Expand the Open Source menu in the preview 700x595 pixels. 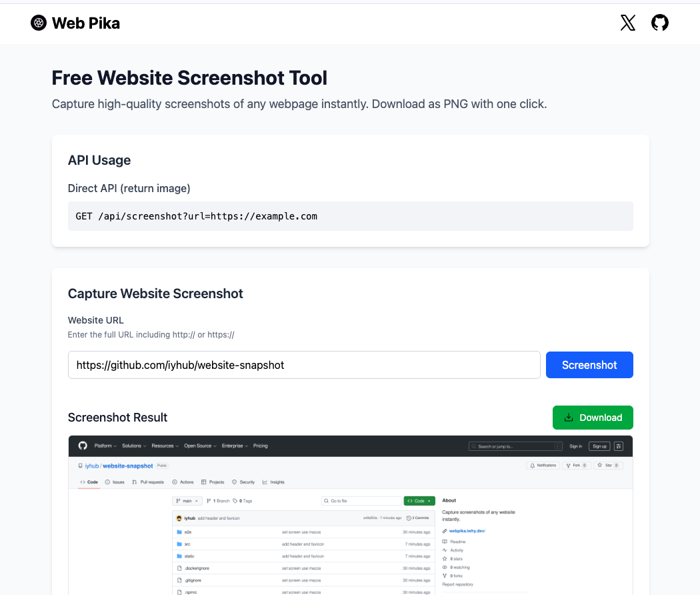click(200, 446)
